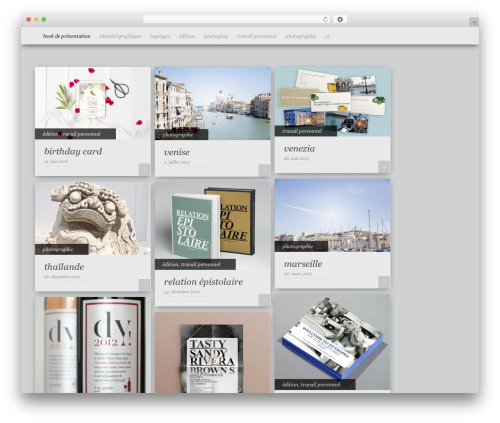Open the relation épistolaire books thumbnail
This screenshot has width=500, height=423.
[x=213, y=226]
